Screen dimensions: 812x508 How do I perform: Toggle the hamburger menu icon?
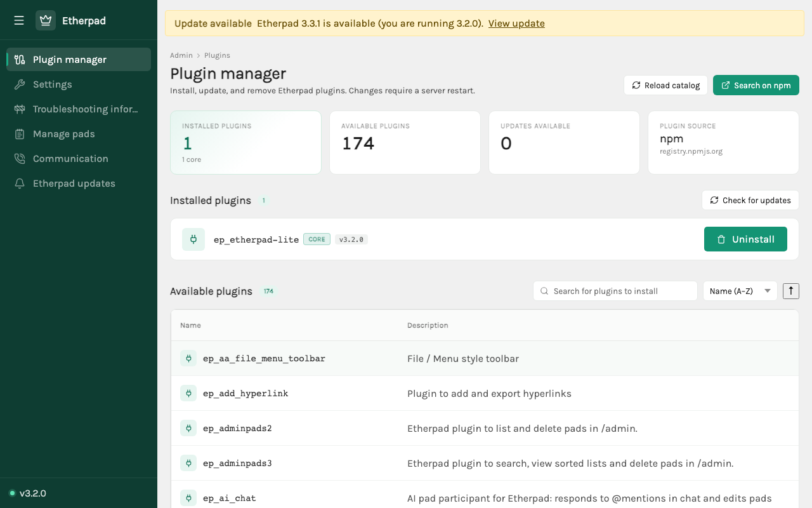tap(19, 21)
